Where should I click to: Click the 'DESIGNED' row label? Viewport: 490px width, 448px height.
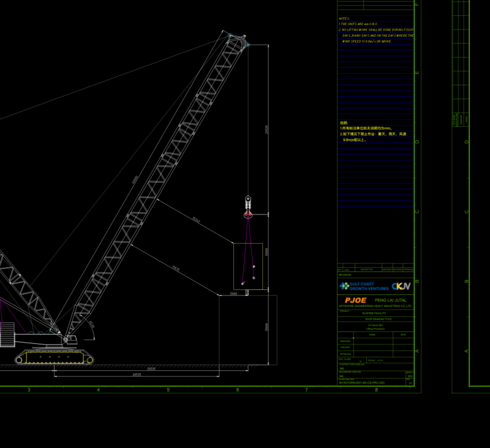tap(345, 341)
